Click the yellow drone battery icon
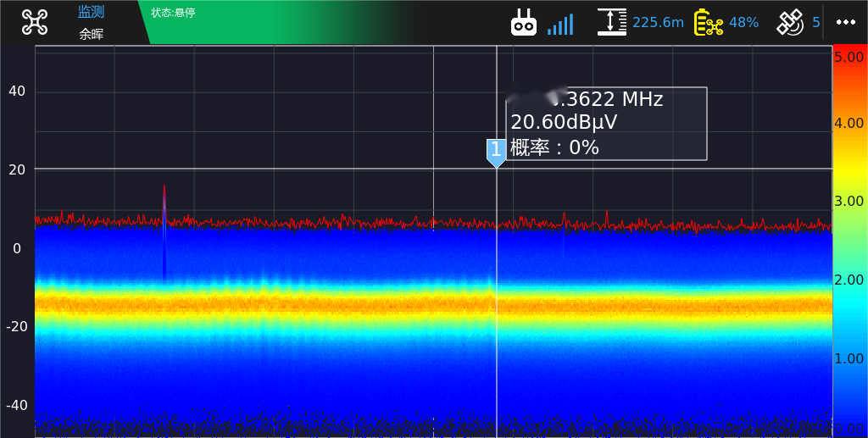The width and height of the screenshot is (868, 438). (708, 22)
